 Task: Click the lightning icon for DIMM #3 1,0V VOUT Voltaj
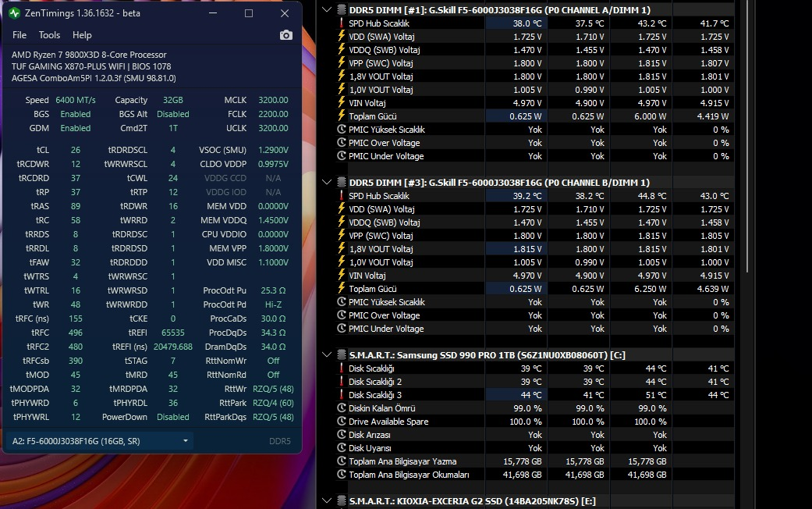click(x=342, y=262)
